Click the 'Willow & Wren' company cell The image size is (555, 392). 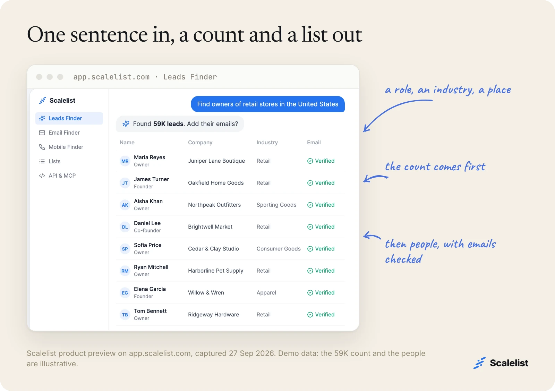coord(206,293)
